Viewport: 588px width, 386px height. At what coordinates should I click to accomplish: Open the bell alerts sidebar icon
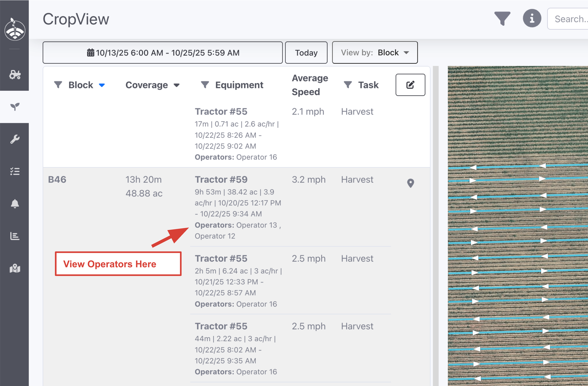(14, 204)
